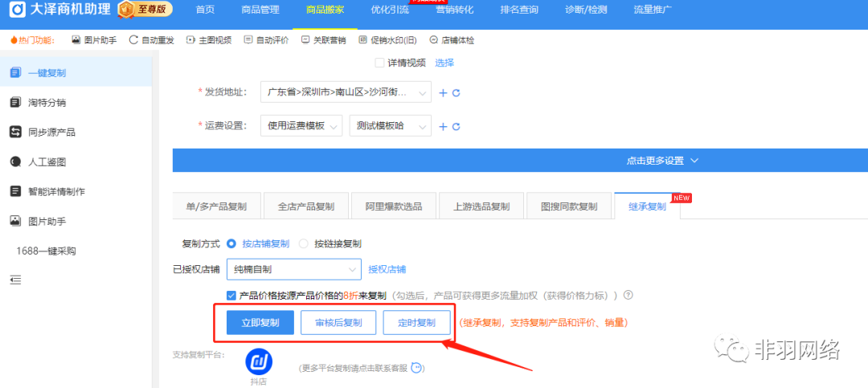Click the 主图视频 toolbar icon

click(x=190, y=40)
